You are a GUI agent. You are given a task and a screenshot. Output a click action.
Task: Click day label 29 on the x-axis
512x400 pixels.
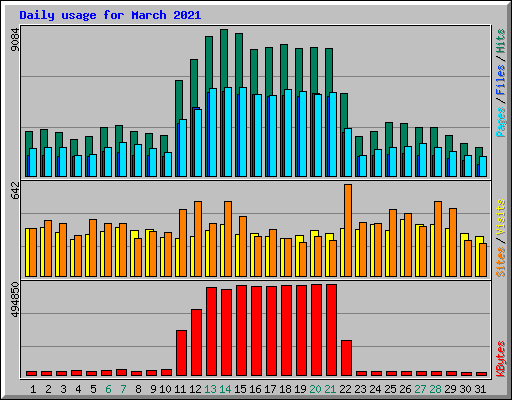coord(450,389)
